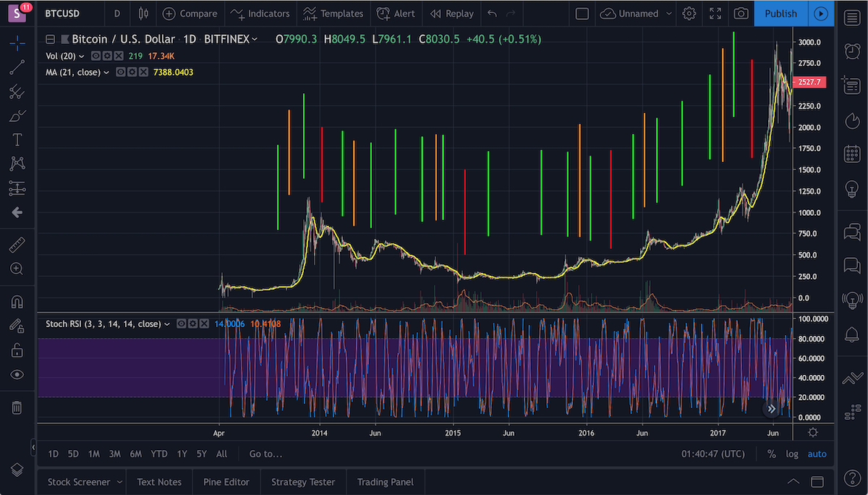Click the blue Publish button
The height and width of the screenshot is (495, 868).
(x=781, y=14)
